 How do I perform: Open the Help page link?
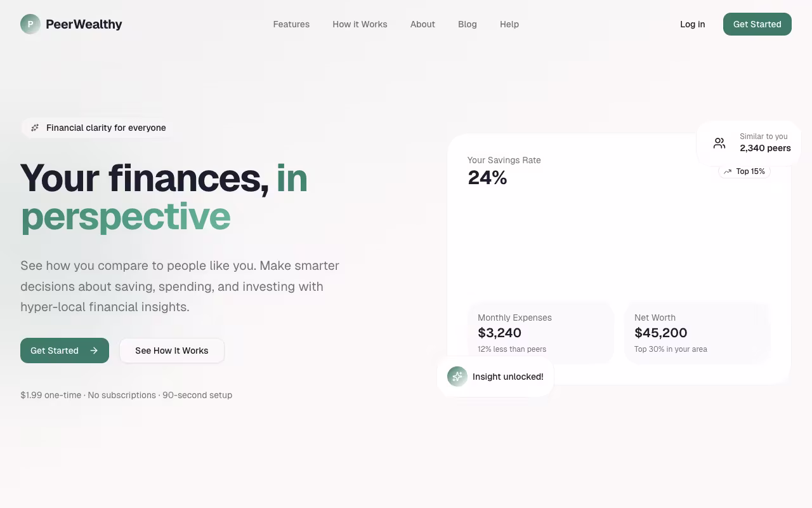tap(509, 24)
